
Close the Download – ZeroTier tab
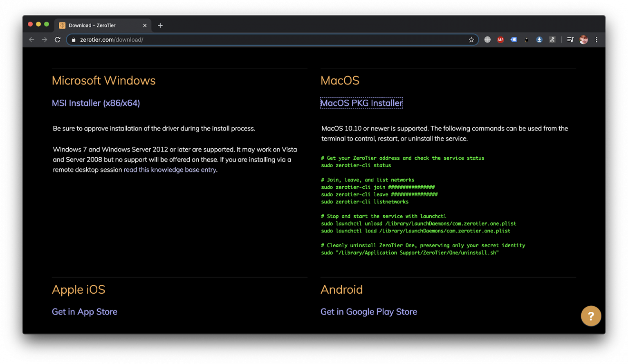pyautogui.click(x=145, y=25)
